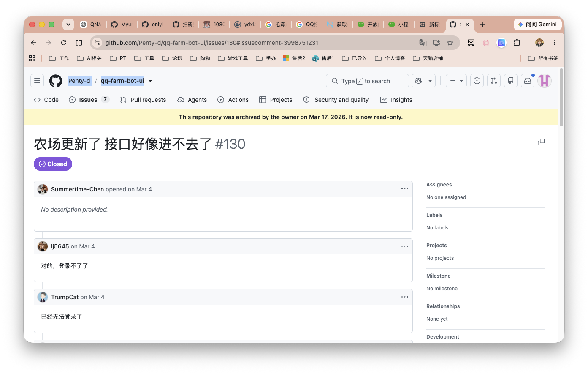Click the Closed status badge

(53, 164)
